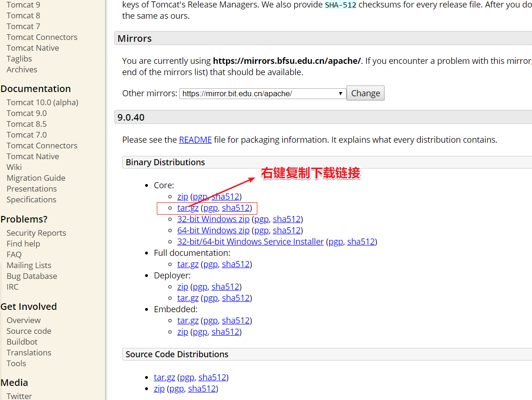This screenshot has height=400, width=532.
Task: Open the Presentations sidebar link
Action: click(x=31, y=189)
